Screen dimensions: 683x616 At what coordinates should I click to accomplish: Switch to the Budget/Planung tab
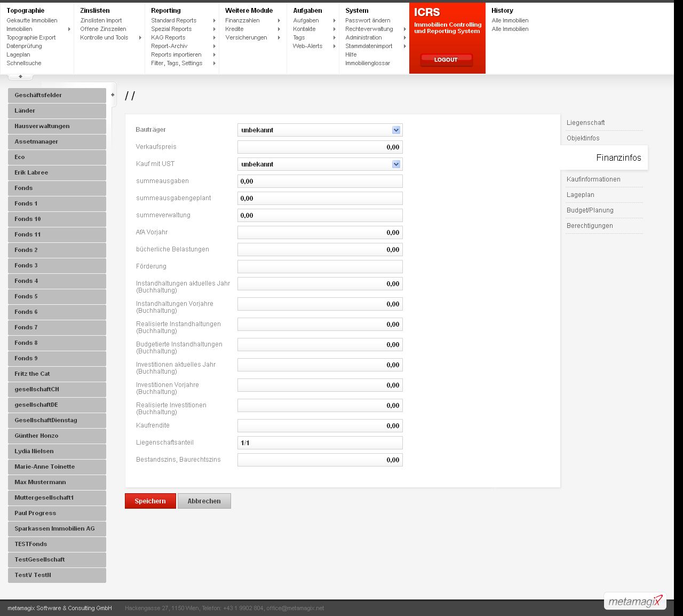coord(590,210)
